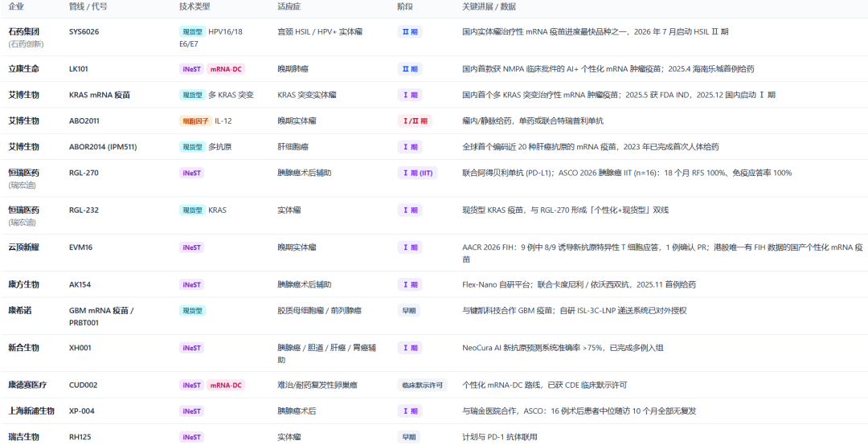868x445 pixels.
Task: Select the 云顶新耀 company cell
Action: [x=24, y=247]
